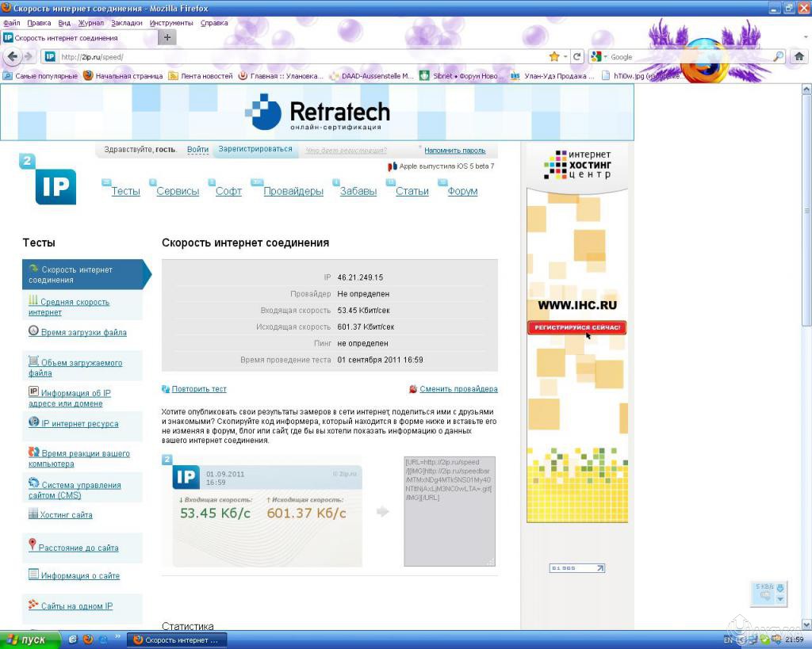Click the Сменить провайдера link
The width and height of the screenshot is (812, 649).
(x=458, y=389)
